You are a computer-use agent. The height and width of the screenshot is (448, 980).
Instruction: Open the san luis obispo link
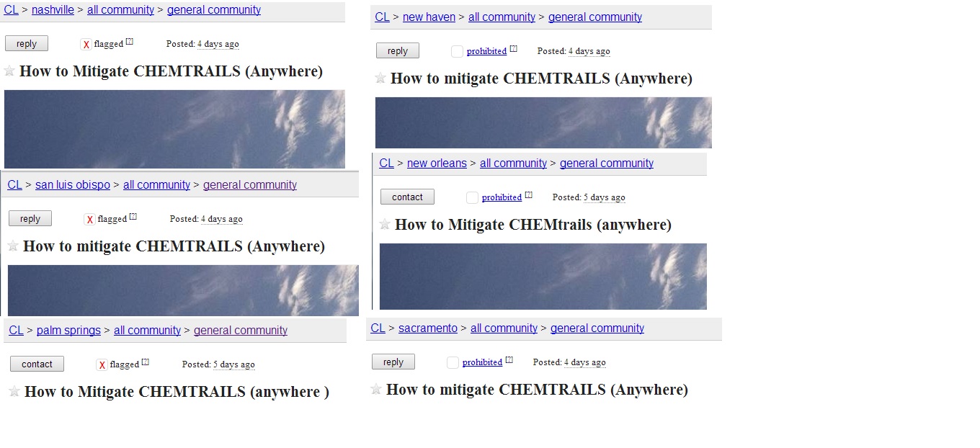(x=73, y=184)
